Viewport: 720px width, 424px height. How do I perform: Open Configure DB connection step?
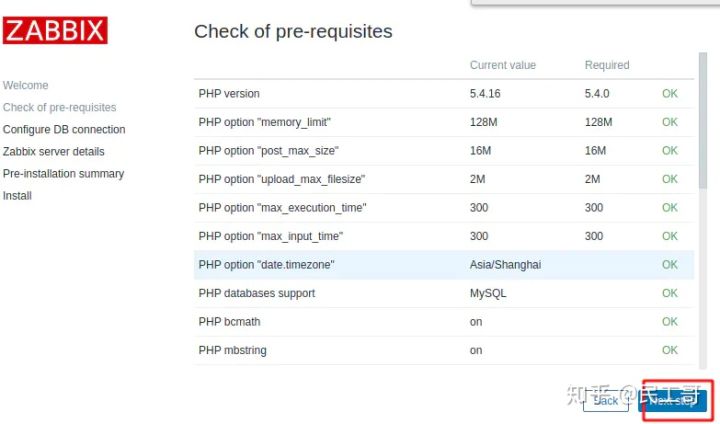(x=64, y=130)
